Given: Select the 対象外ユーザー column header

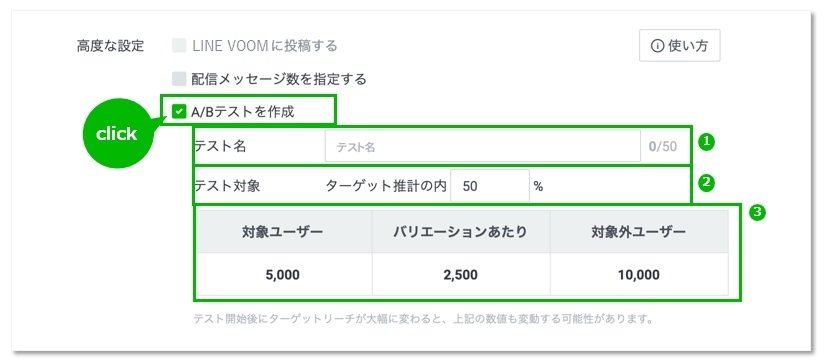Looking at the screenshot, I should click(639, 232).
